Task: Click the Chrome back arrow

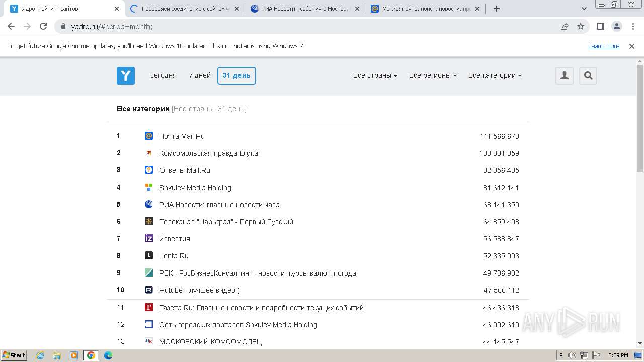Action: point(11,26)
